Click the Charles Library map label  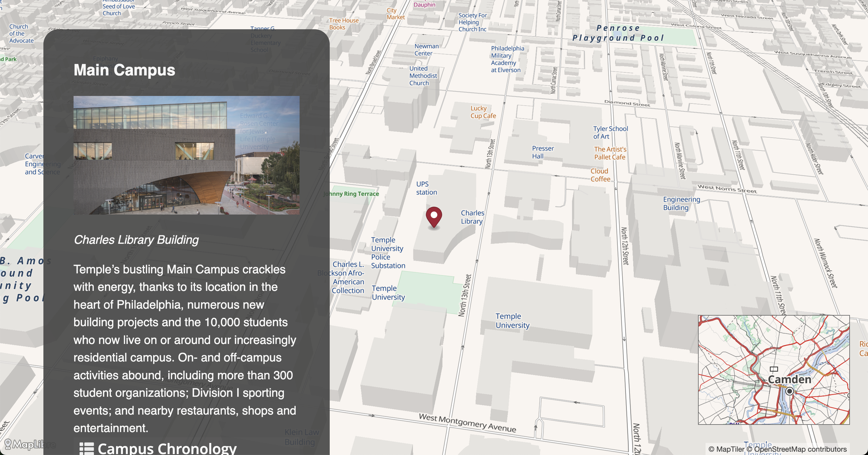click(x=472, y=217)
